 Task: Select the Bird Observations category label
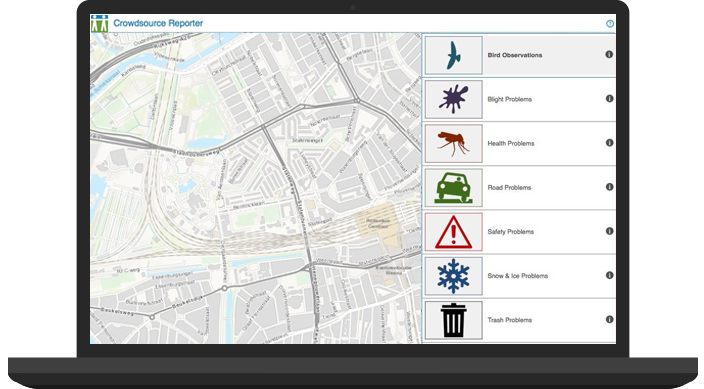[x=515, y=55]
